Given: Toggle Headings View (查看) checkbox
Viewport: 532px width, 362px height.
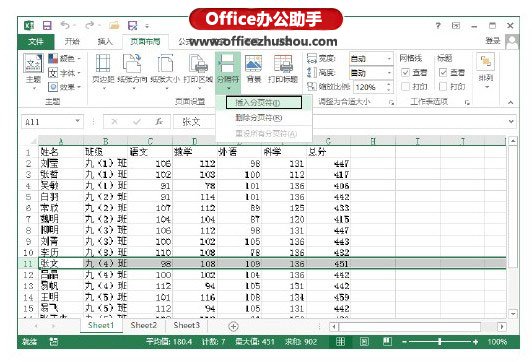Looking at the screenshot, I should 443,72.
